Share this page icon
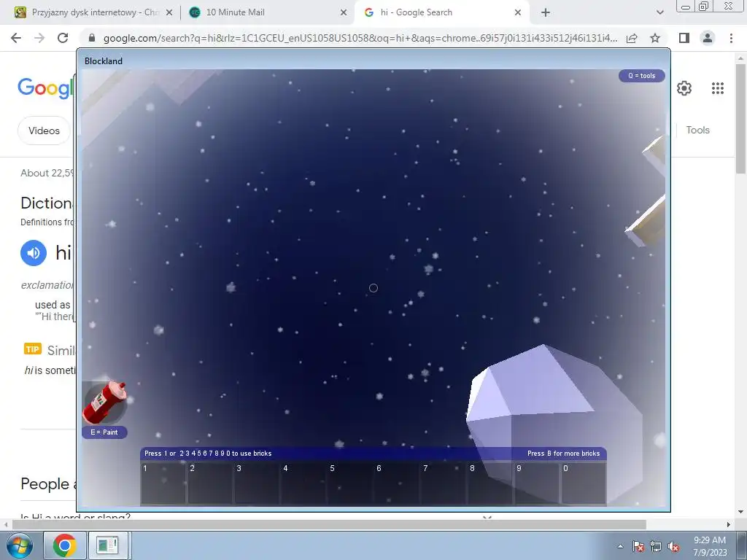Screen dimensions: 747x560 tap(632, 38)
